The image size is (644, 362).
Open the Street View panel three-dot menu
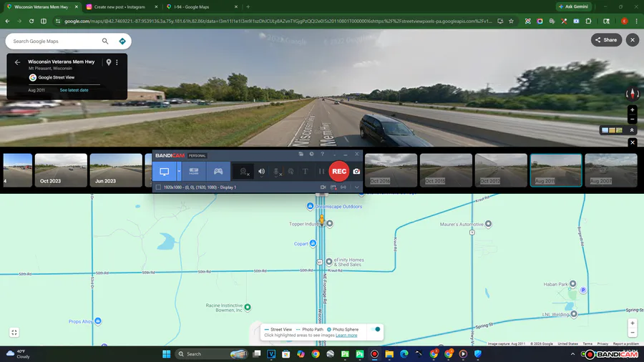coord(117,62)
